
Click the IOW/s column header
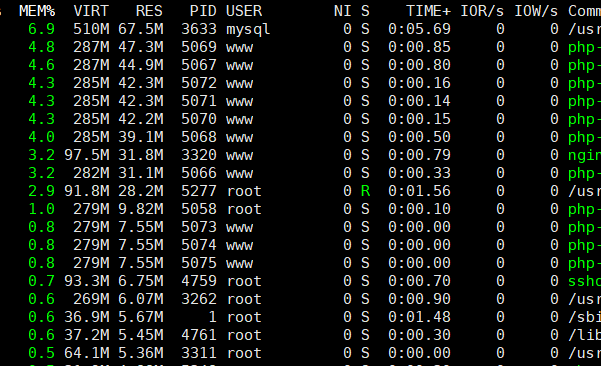(536, 11)
